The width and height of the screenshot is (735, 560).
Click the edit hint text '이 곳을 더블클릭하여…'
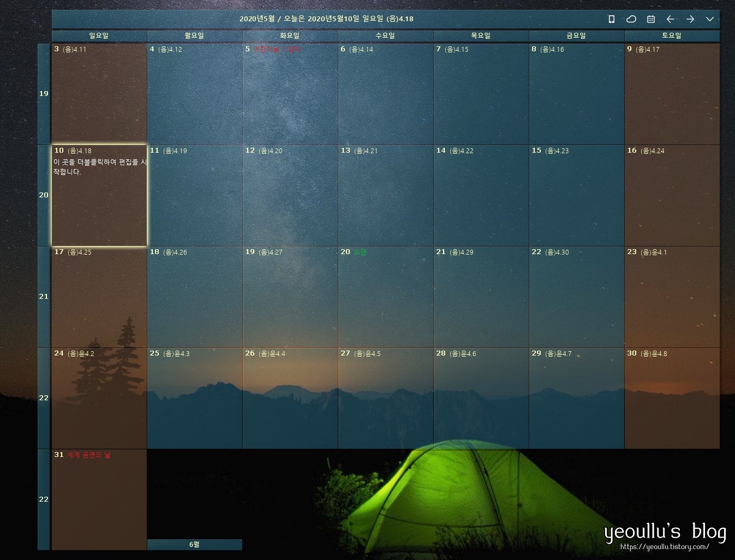click(100, 167)
